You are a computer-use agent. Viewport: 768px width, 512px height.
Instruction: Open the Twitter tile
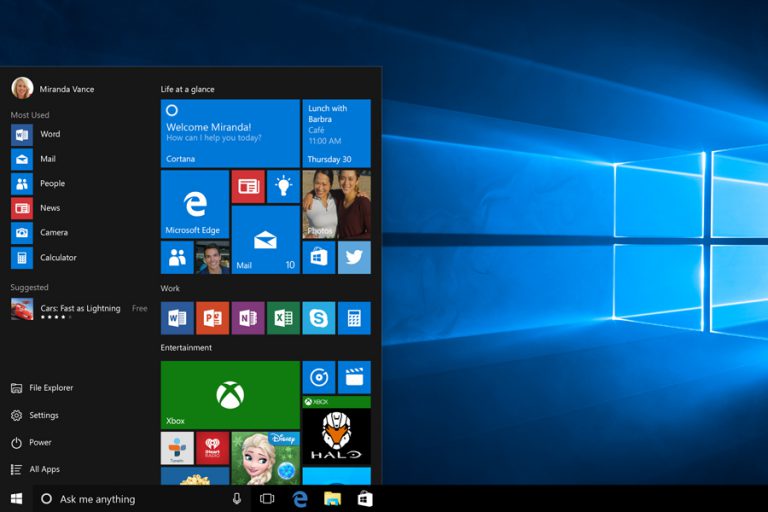(354, 257)
